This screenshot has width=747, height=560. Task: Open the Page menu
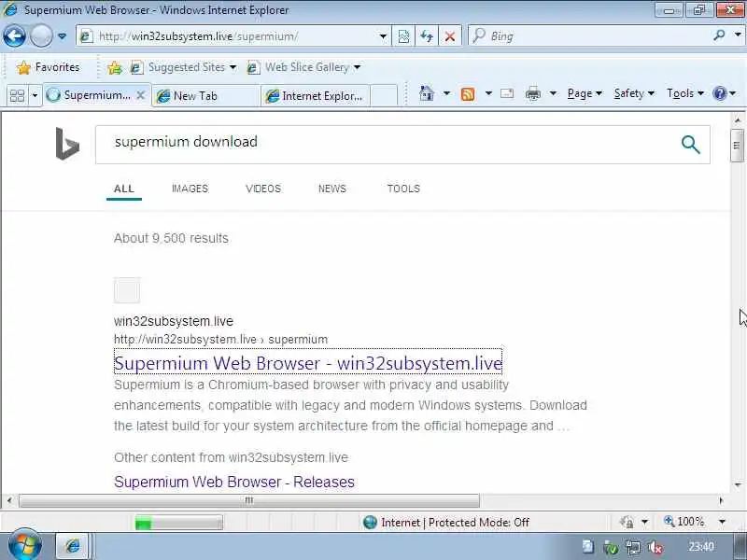[585, 93]
